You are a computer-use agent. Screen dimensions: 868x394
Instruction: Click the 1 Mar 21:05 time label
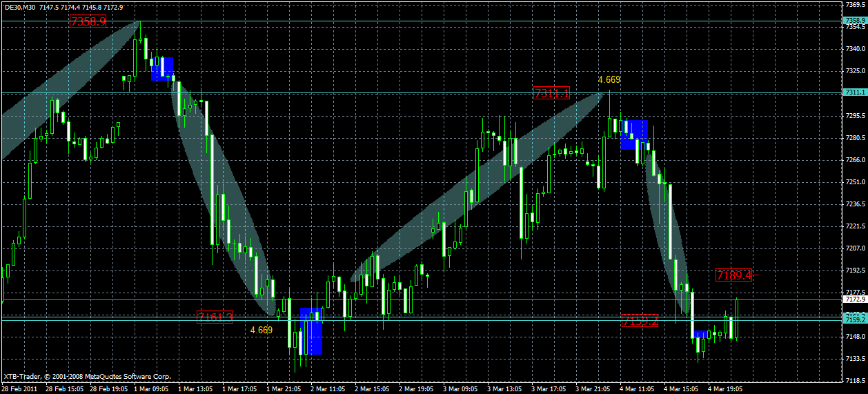coord(284,388)
